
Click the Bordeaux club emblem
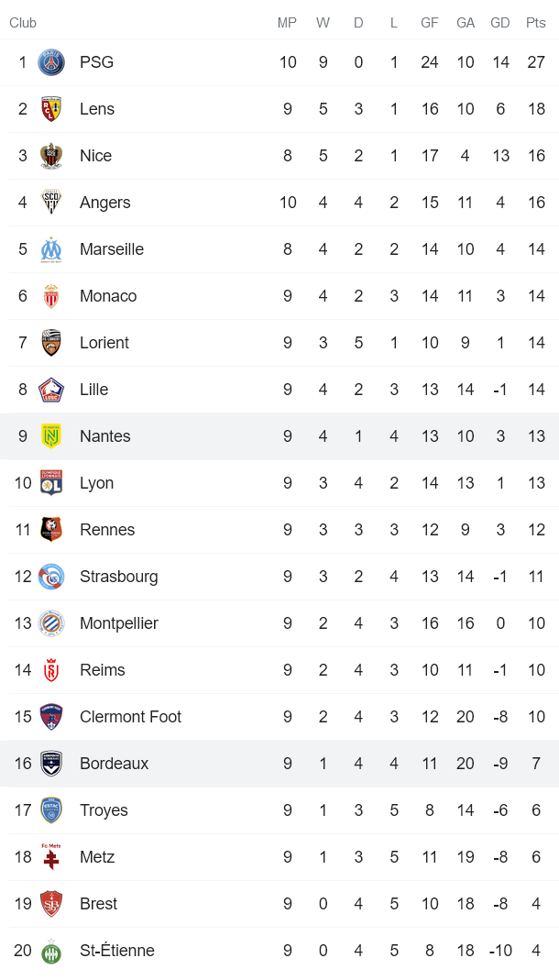coord(51,764)
